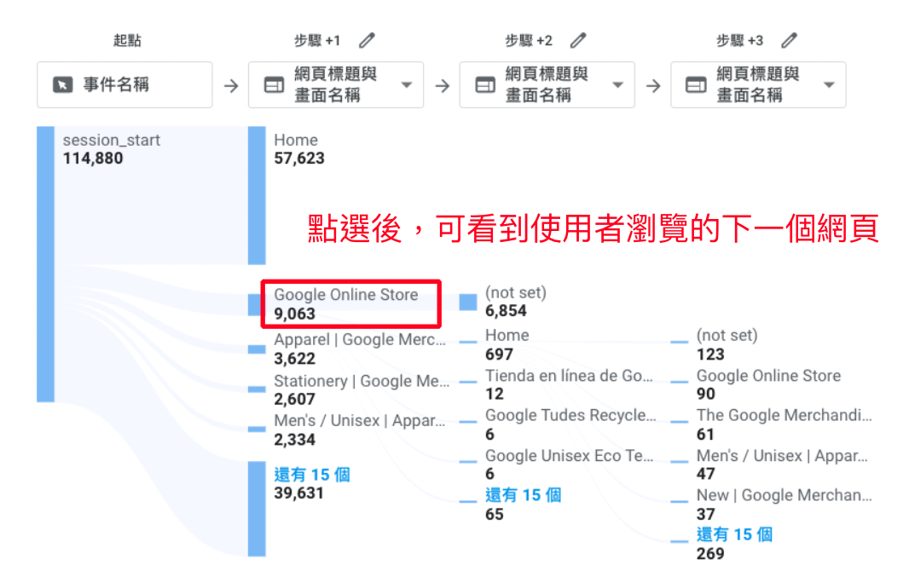Select the session_start node
Image resolution: width=909 pixels, height=588 pixels.
(112, 149)
